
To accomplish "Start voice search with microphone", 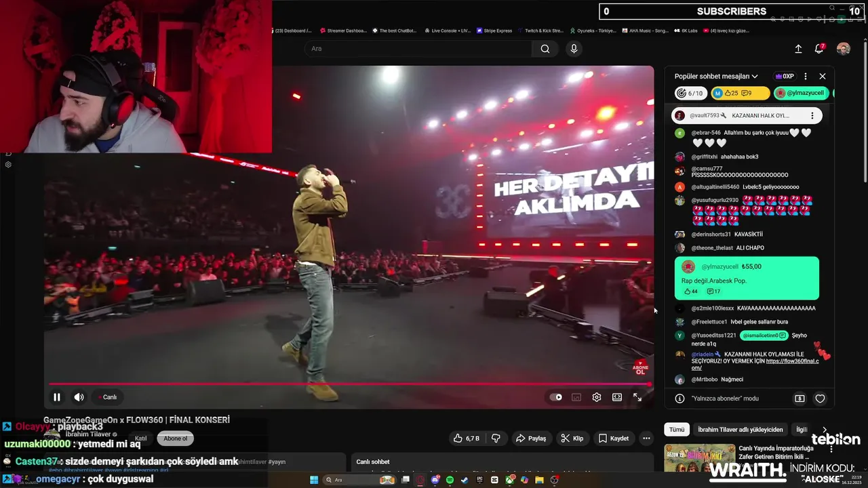I will [574, 49].
